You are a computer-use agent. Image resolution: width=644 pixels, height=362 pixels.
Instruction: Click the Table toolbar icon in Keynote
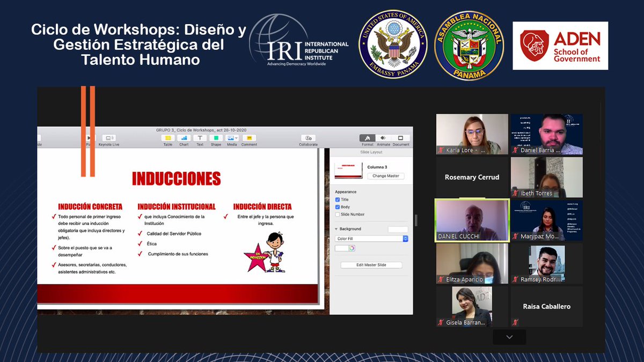(168, 138)
